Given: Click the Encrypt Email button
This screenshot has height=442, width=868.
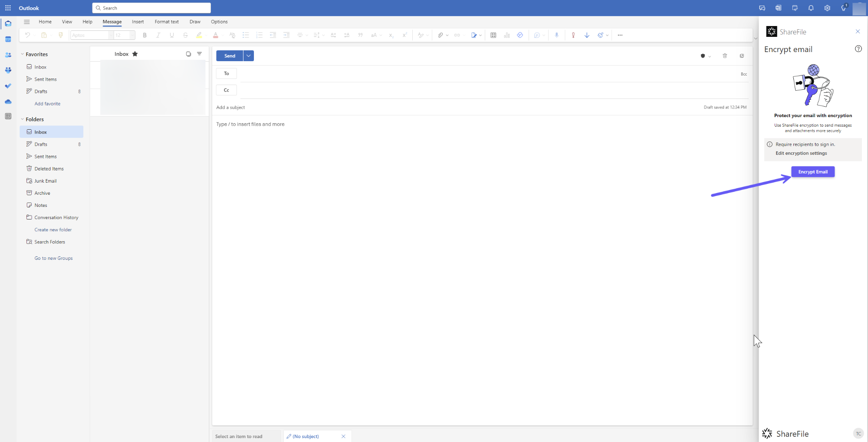Looking at the screenshot, I should click(x=813, y=172).
